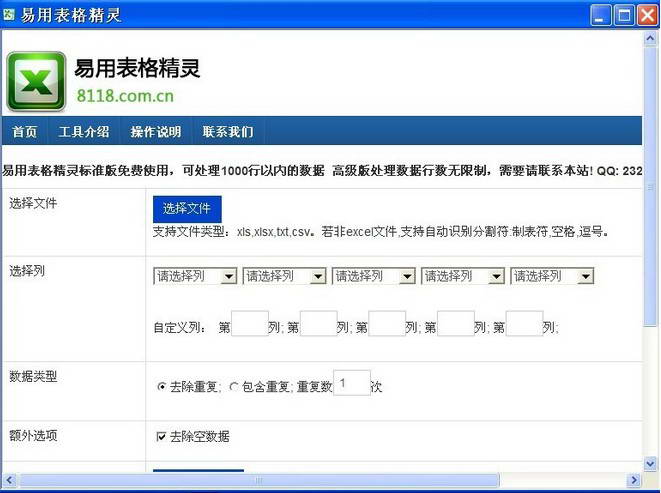This screenshot has height=493, width=661.
Task: Click the 选择文件 row label
Action: coord(33,204)
